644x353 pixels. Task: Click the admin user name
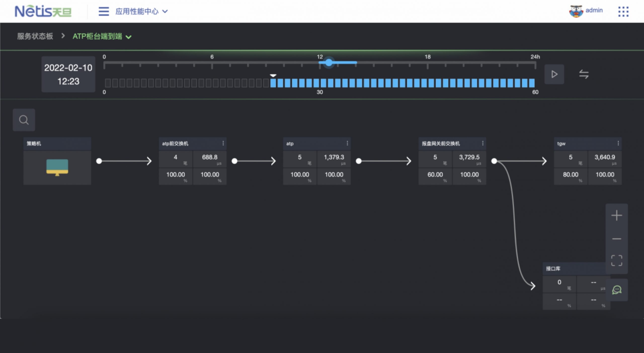point(594,11)
